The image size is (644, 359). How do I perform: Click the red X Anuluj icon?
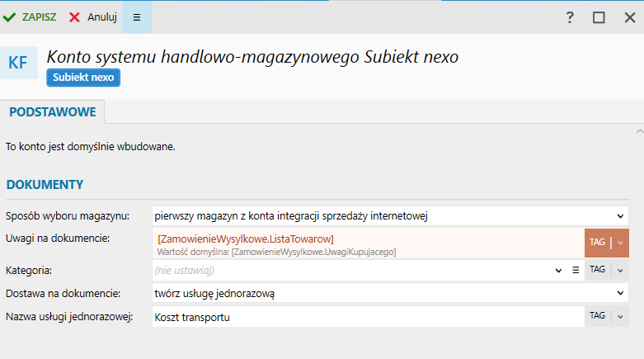pos(74,17)
